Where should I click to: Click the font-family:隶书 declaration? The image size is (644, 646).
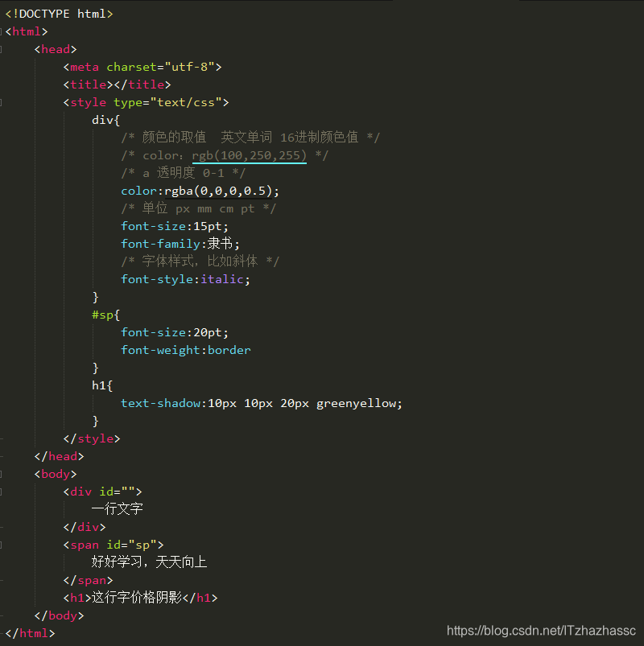coord(180,244)
